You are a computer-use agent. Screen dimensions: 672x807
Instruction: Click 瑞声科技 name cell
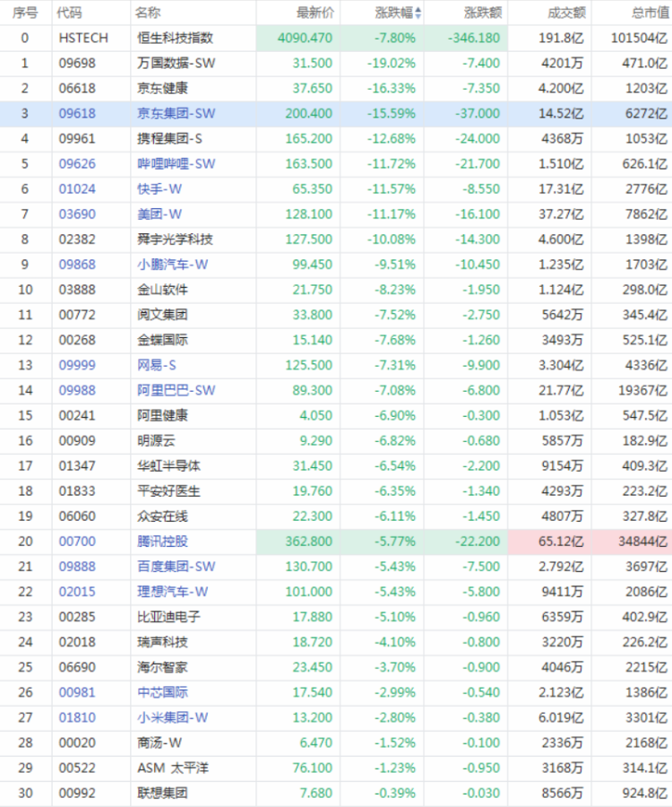(162, 642)
